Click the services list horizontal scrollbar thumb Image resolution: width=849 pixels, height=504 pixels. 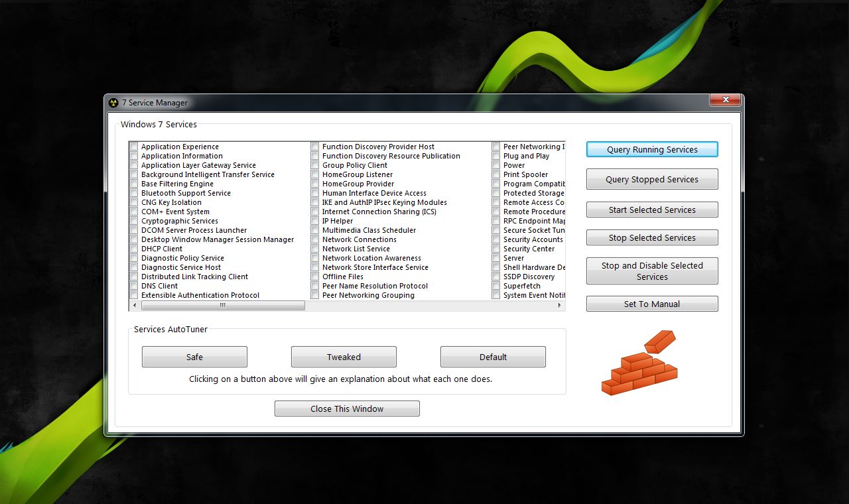[x=223, y=306]
